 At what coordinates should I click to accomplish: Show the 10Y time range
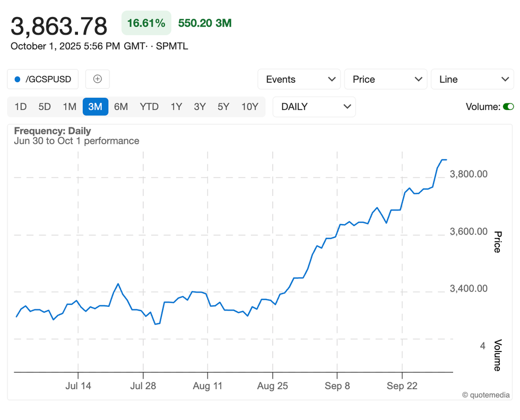(x=249, y=107)
